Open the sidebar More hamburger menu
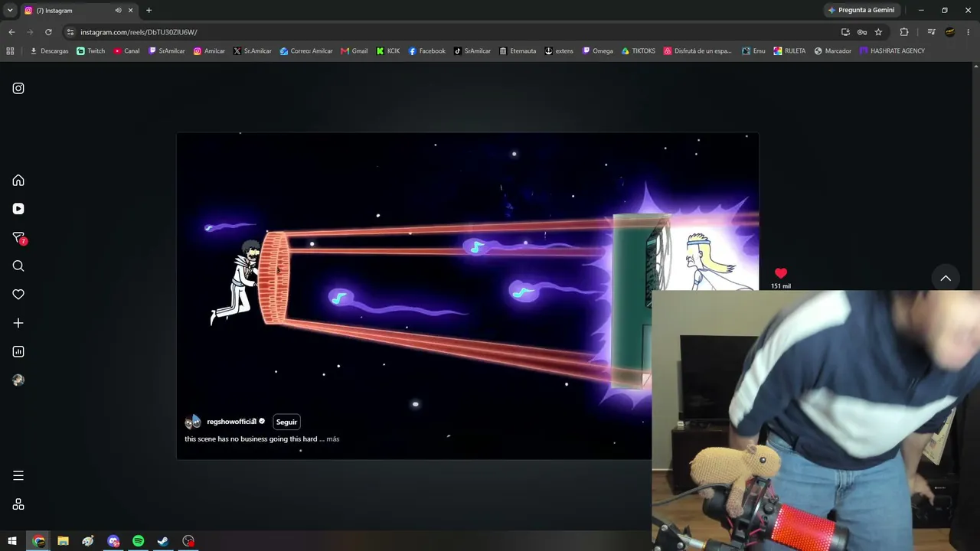This screenshot has width=980, height=551. 18,475
